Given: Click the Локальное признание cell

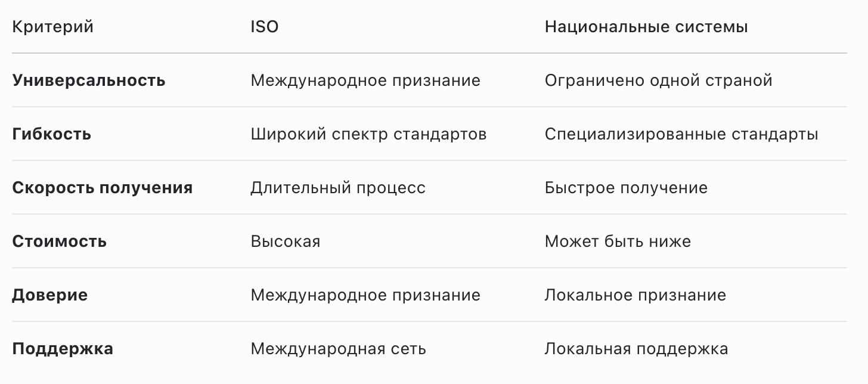Looking at the screenshot, I should coord(635,295).
